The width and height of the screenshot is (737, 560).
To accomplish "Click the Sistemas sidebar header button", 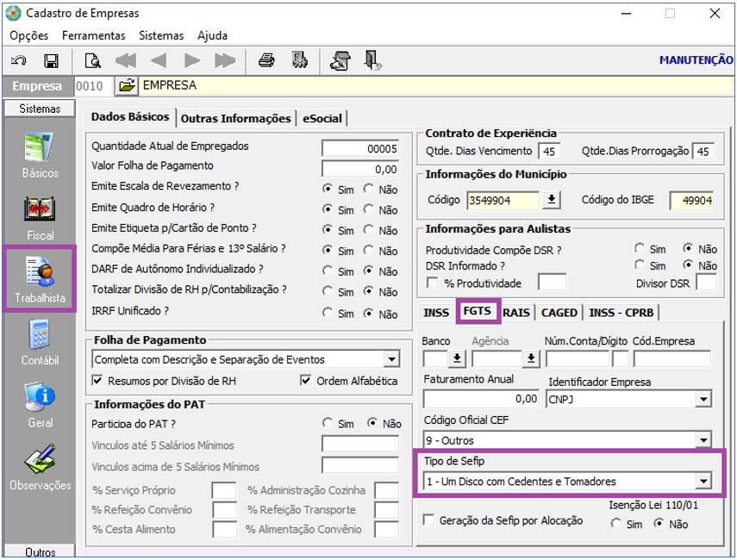I will [40, 109].
